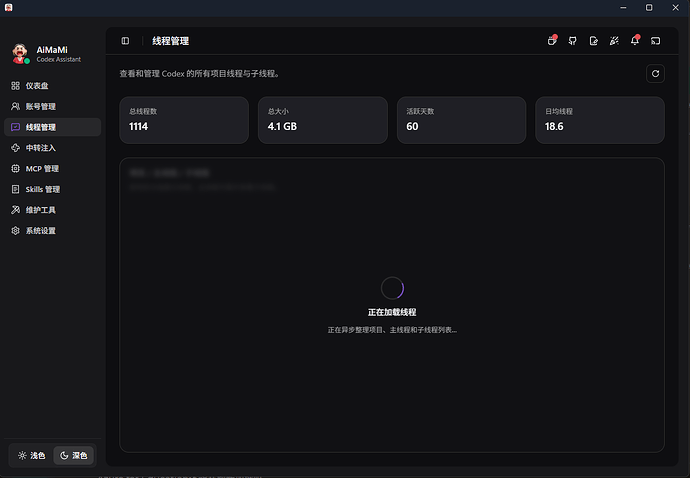
Task: Select 线程管理 in the sidebar
Action: pos(52,127)
